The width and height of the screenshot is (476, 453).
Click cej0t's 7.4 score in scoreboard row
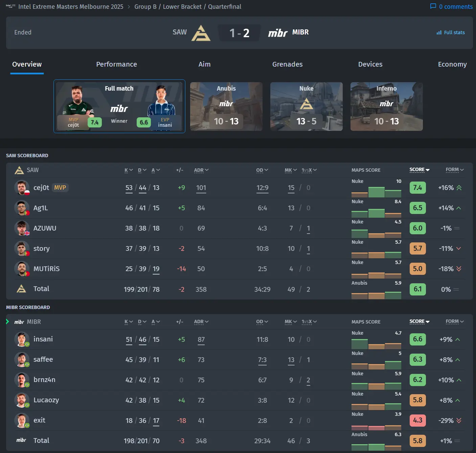pyautogui.click(x=417, y=188)
